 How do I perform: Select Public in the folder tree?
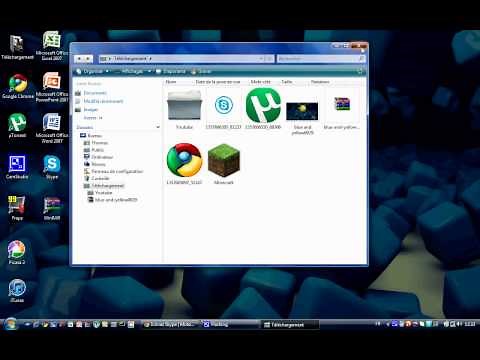coord(94,150)
